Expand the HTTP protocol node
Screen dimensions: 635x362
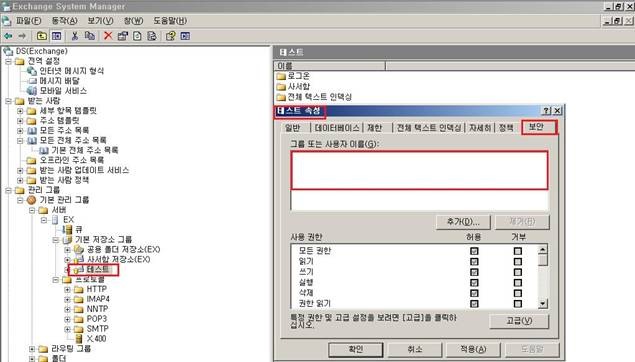tap(67, 289)
